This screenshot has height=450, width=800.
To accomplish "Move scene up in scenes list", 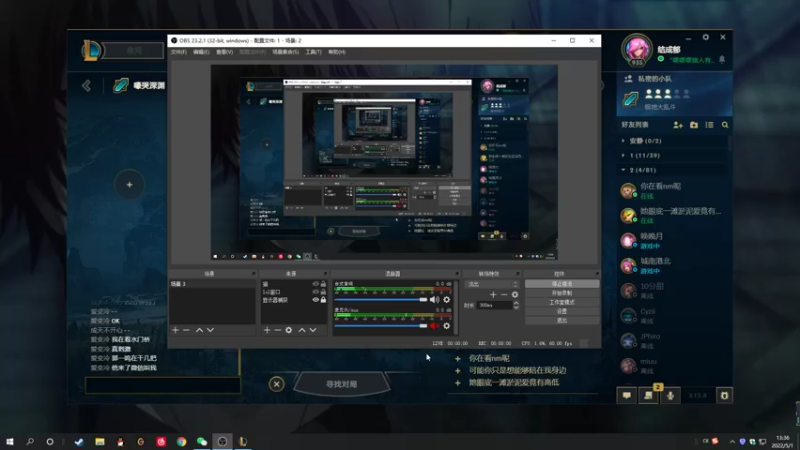I will 199,330.
